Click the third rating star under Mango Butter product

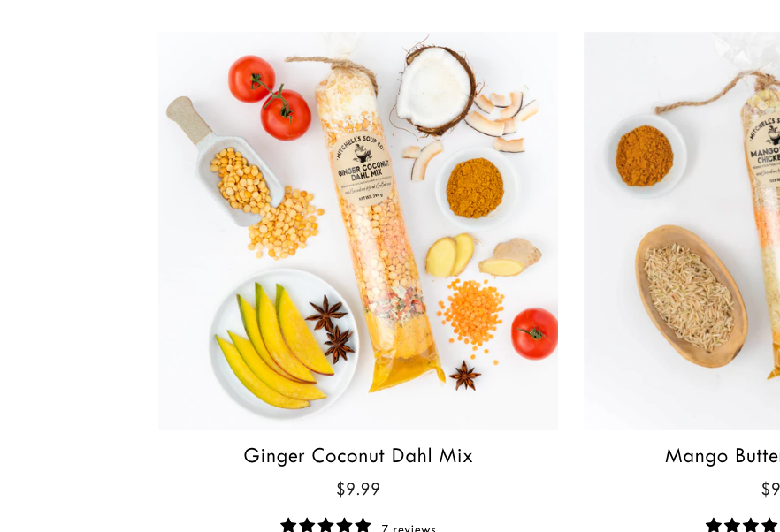pos(751,525)
